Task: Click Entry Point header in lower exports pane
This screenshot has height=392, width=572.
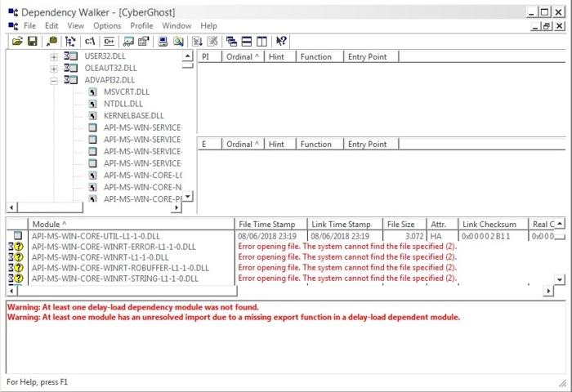Action: point(371,145)
